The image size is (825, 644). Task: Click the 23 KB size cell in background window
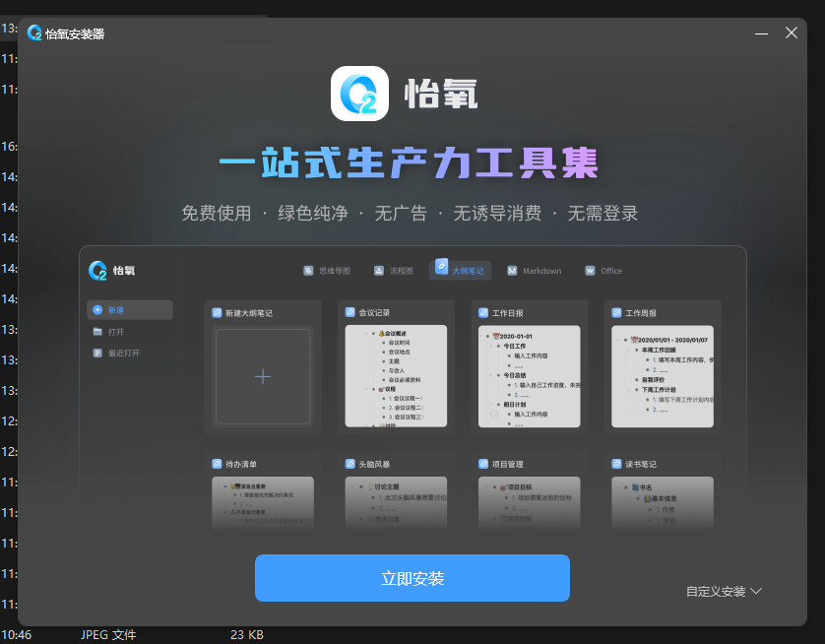247,635
